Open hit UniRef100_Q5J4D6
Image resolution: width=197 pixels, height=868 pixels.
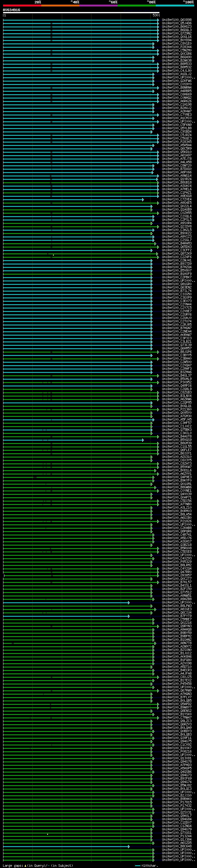[177, 23]
